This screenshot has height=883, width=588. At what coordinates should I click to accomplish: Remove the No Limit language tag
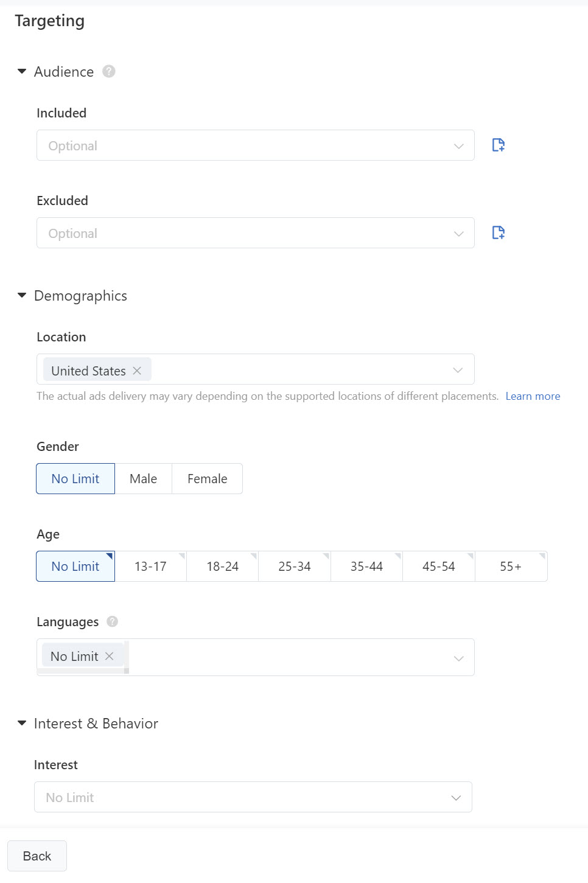click(x=110, y=656)
